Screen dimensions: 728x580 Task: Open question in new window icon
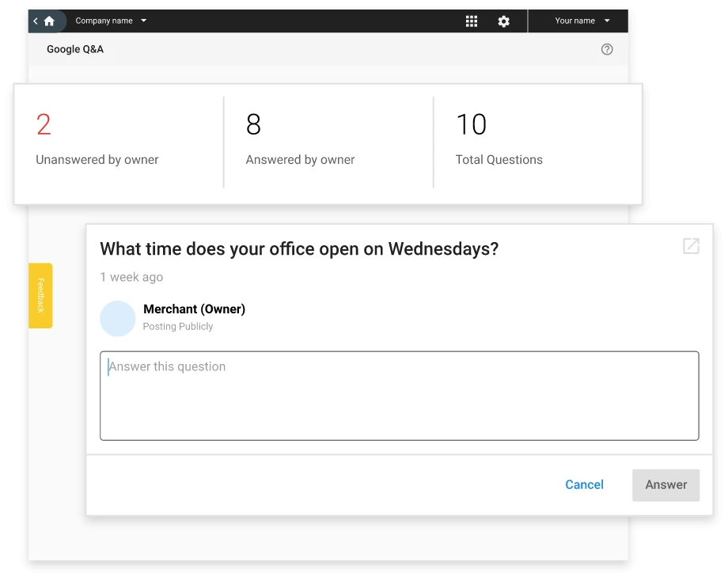[x=691, y=246]
